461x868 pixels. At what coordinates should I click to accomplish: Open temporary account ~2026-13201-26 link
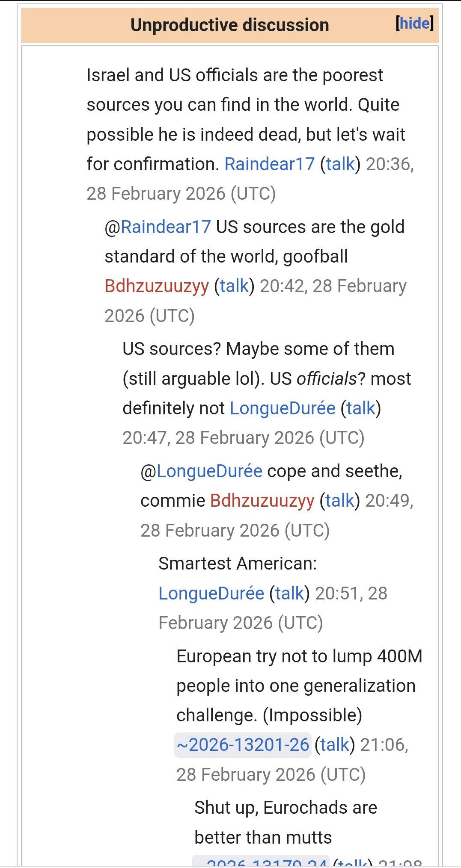[x=243, y=745]
